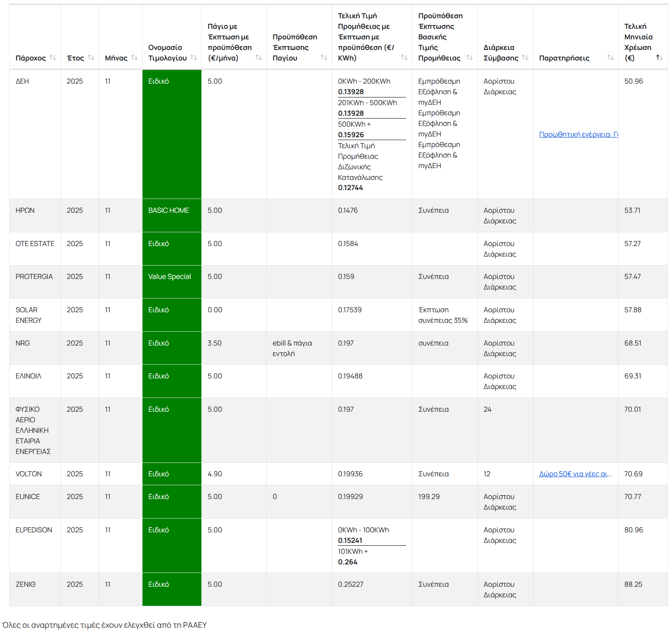Sort by Τελική Τιμή Προμήθειας arrows

(x=404, y=58)
